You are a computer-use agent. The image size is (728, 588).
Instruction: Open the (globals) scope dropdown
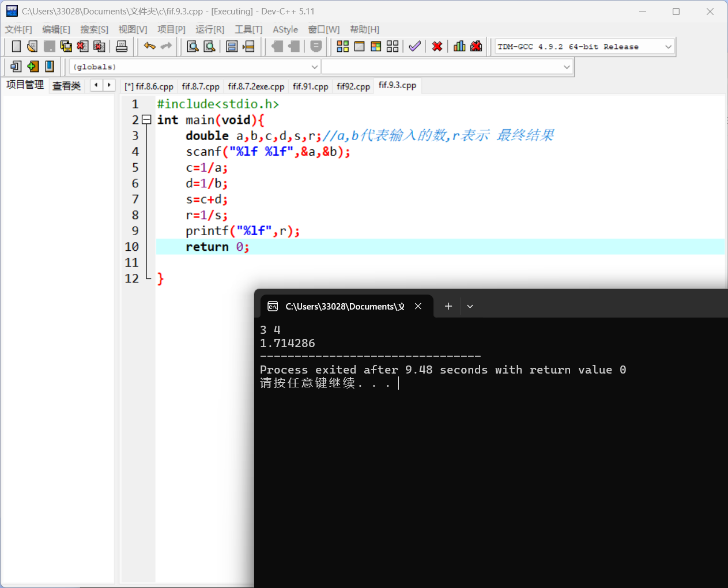314,67
